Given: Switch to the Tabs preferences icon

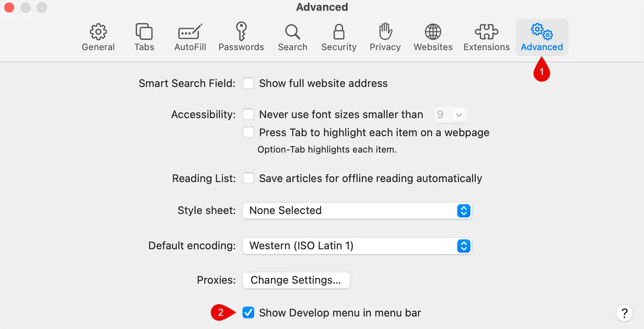Looking at the screenshot, I should pos(144,38).
